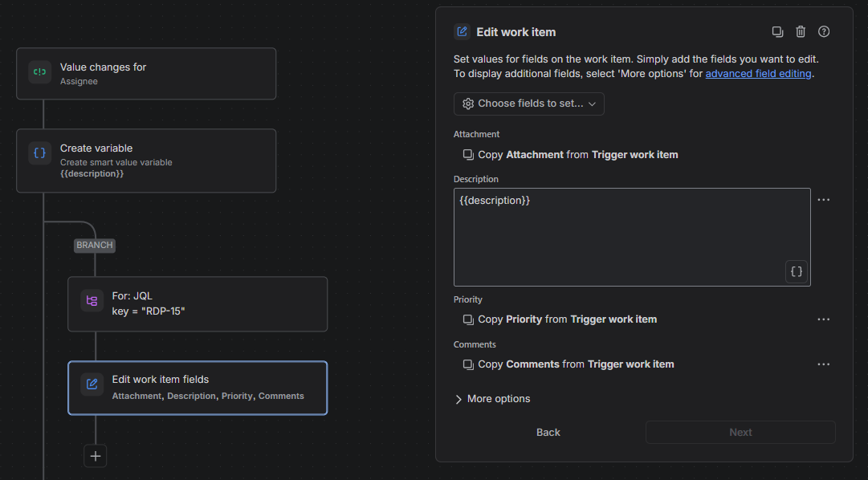Expand More options
The width and height of the screenshot is (868, 480).
click(492, 399)
